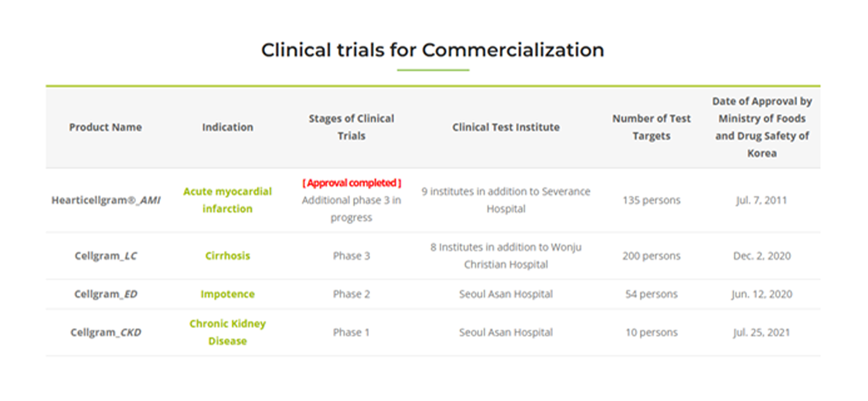Open the Chronic Kidney Disease link
The image size is (868, 401).
[227, 332]
